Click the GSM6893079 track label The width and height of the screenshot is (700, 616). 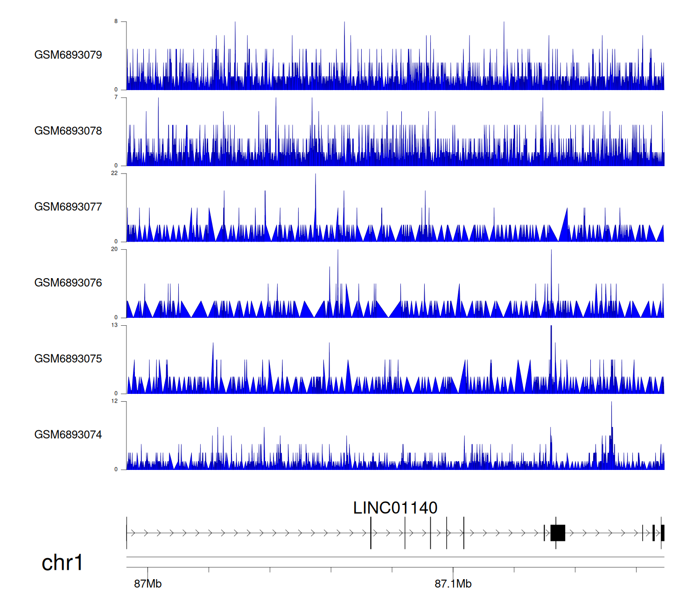[x=68, y=55]
